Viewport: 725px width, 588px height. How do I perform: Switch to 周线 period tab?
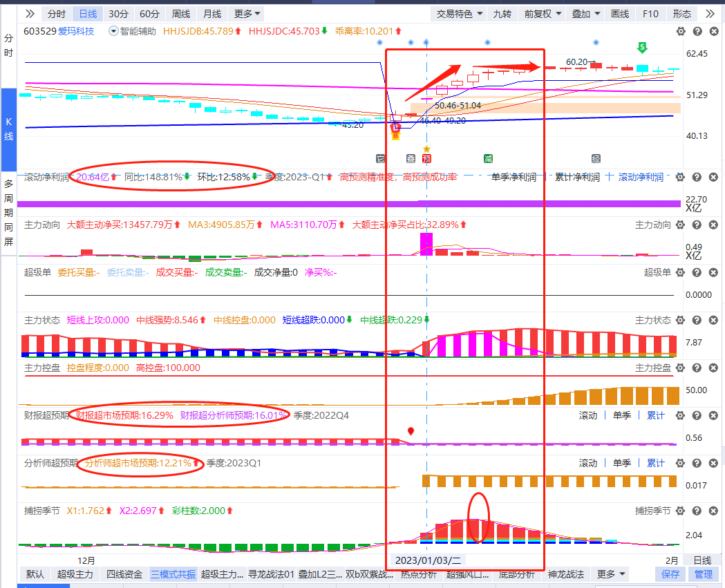[181, 14]
